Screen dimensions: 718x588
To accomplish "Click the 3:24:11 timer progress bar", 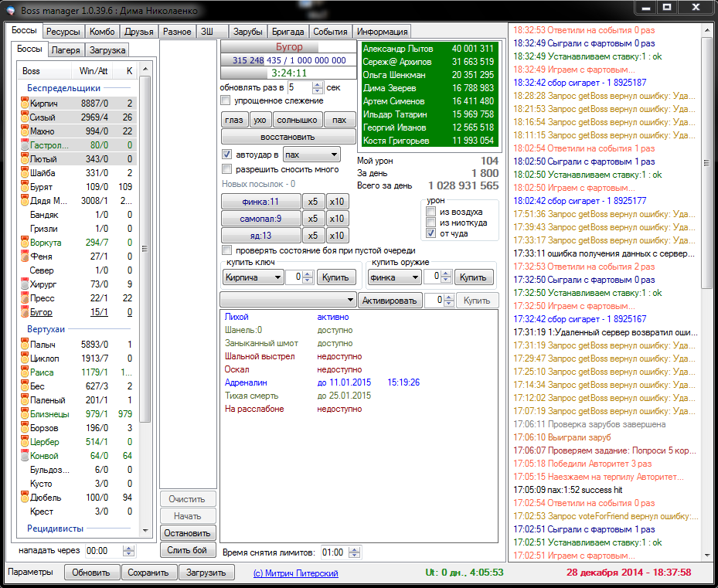I will (288, 73).
